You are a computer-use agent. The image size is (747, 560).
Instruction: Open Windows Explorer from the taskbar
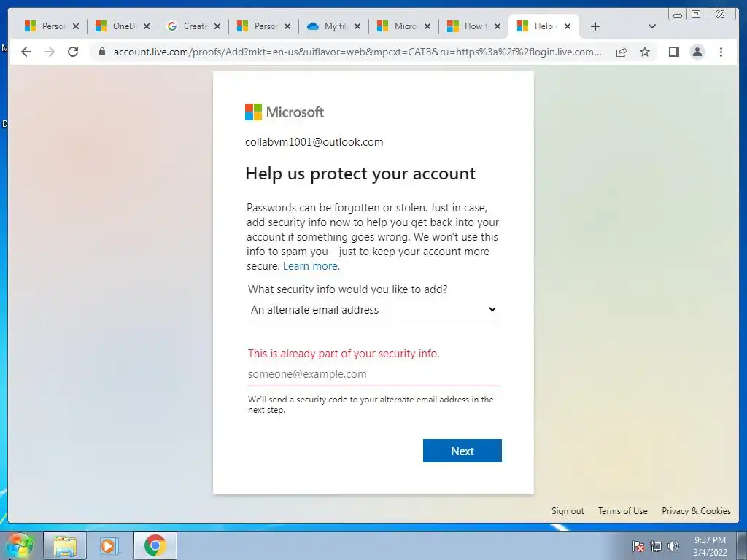[x=65, y=545]
